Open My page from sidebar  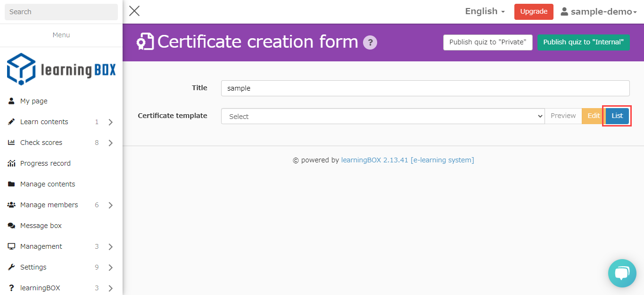pyautogui.click(x=33, y=101)
